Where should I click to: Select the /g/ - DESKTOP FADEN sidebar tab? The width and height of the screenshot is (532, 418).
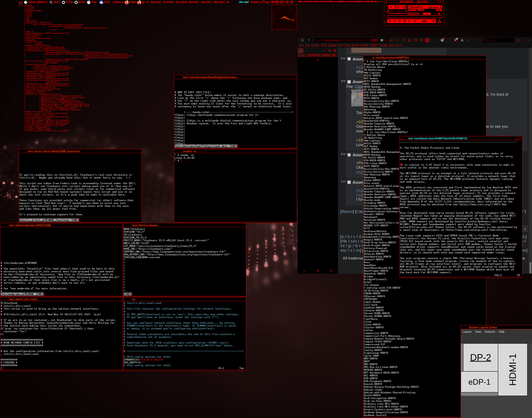coord(318,55)
